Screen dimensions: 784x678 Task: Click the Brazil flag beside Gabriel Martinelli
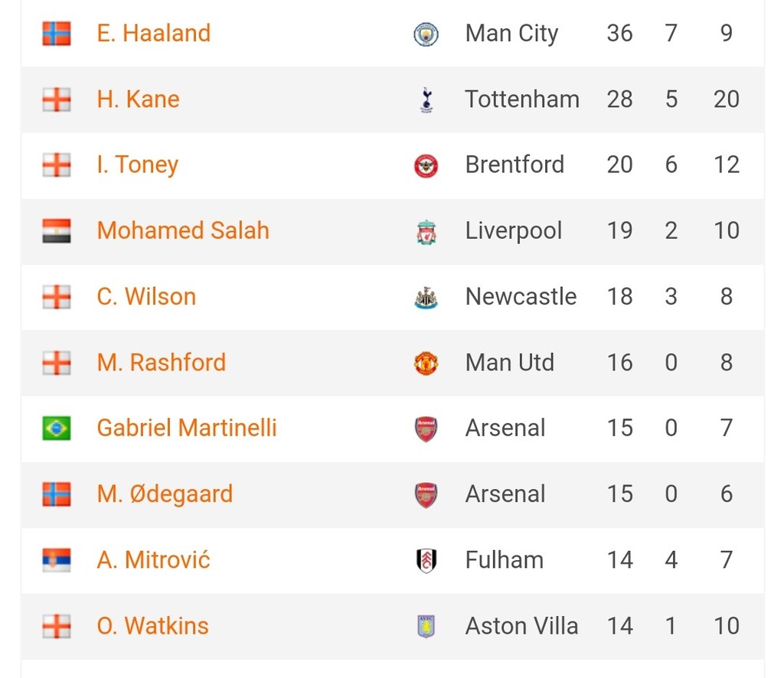tap(57, 429)
